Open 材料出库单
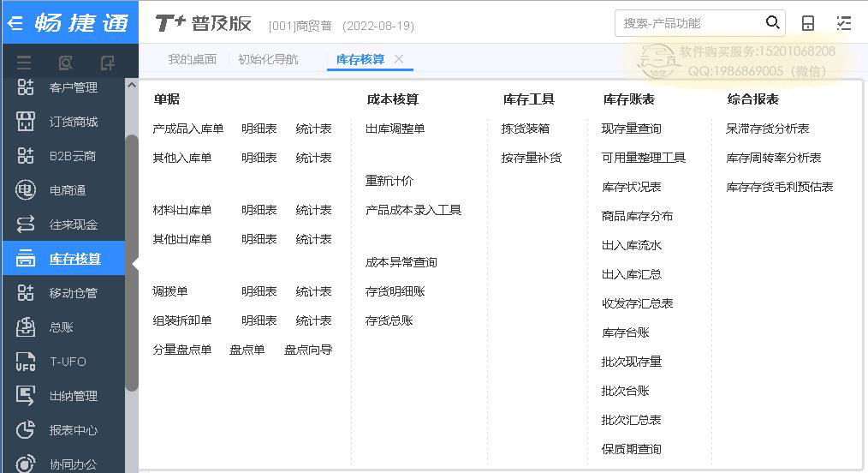 point(182,210)
